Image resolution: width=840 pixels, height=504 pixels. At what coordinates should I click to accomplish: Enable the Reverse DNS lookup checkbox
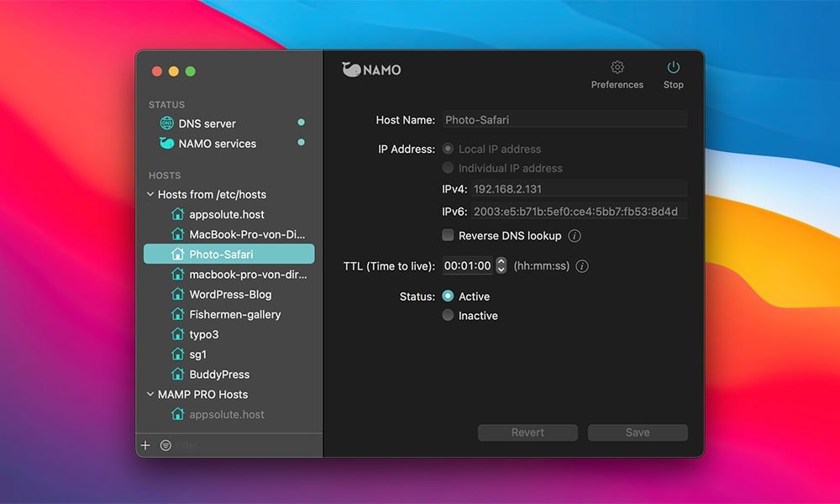point(449,236)
